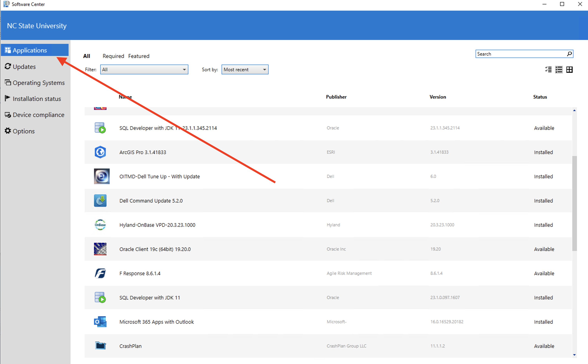Switch to tile view layout
Image resolution: width=588 pixels, height=364 pixels.
click(x=569, y=70)
